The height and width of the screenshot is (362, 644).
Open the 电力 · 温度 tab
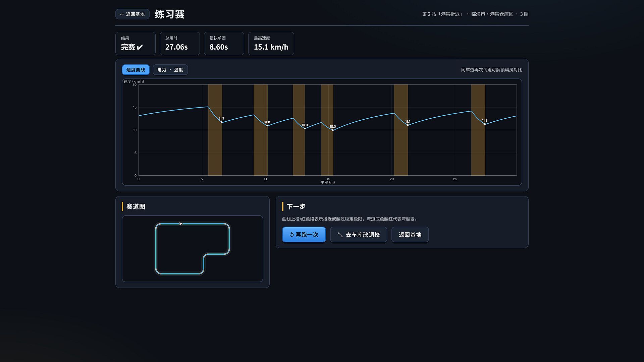(170, 70)
